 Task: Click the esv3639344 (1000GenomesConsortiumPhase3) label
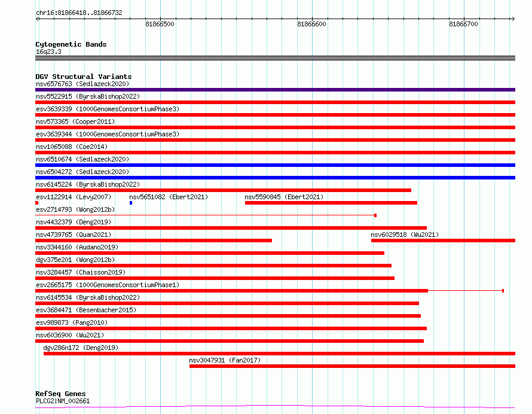108,134
